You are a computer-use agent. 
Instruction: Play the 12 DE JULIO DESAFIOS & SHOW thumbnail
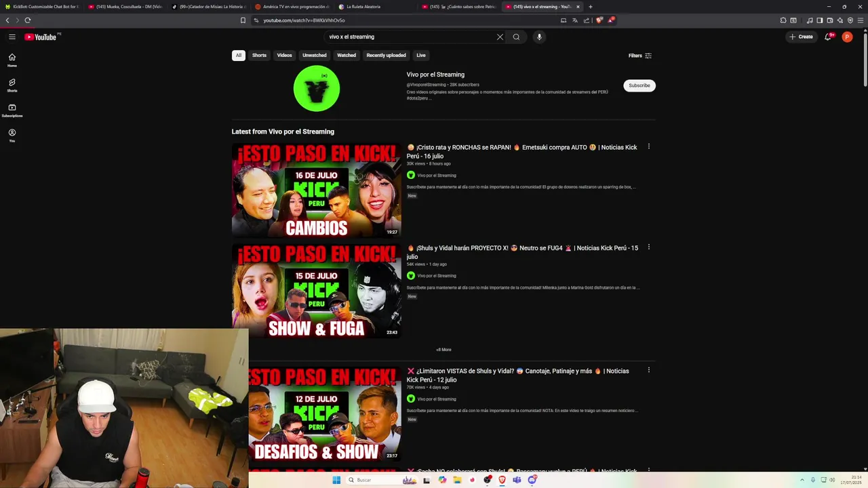click(325, 413)
